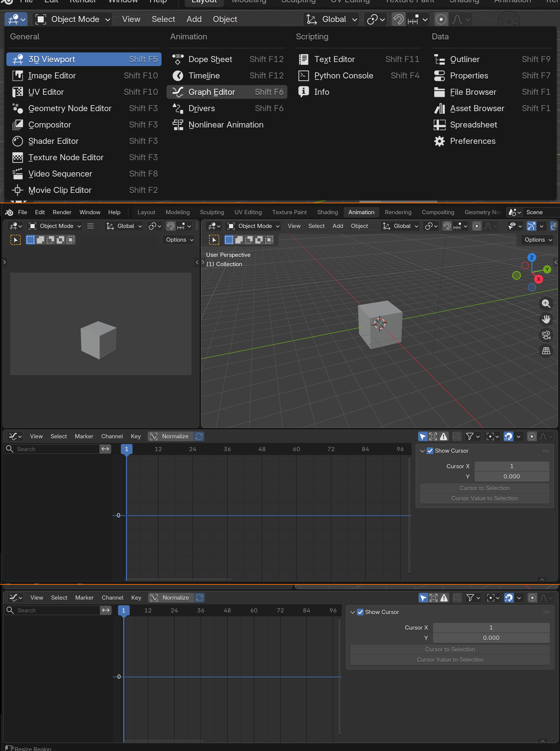Toggle auto-normalize refresh icon in middle graph editor
The width and height of the screenshot is (560, 751).
tap(199, 436)
